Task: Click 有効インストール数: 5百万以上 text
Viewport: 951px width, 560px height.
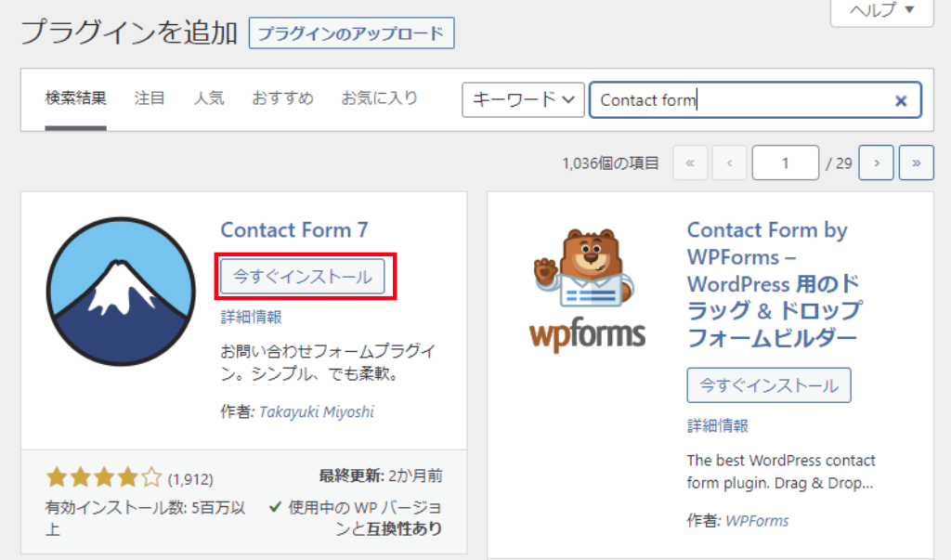Action: coord(146,517)
